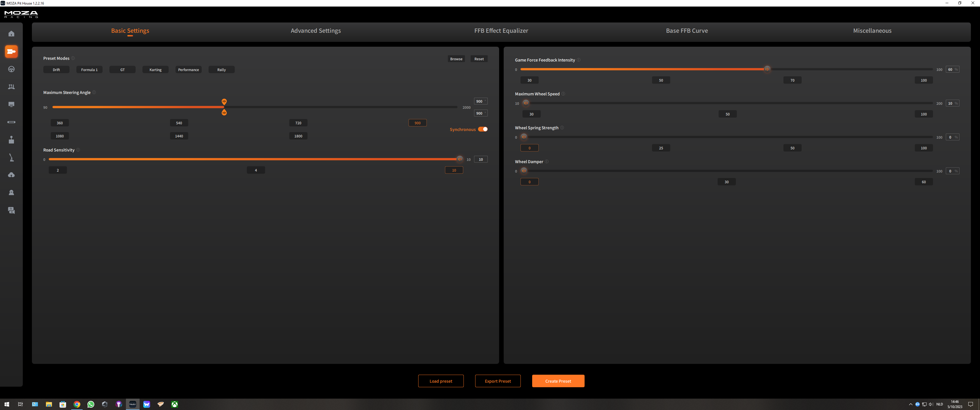Select the 900 steering angle preset
Viewport: 980px width, 410px height.
tap(417, 123)
